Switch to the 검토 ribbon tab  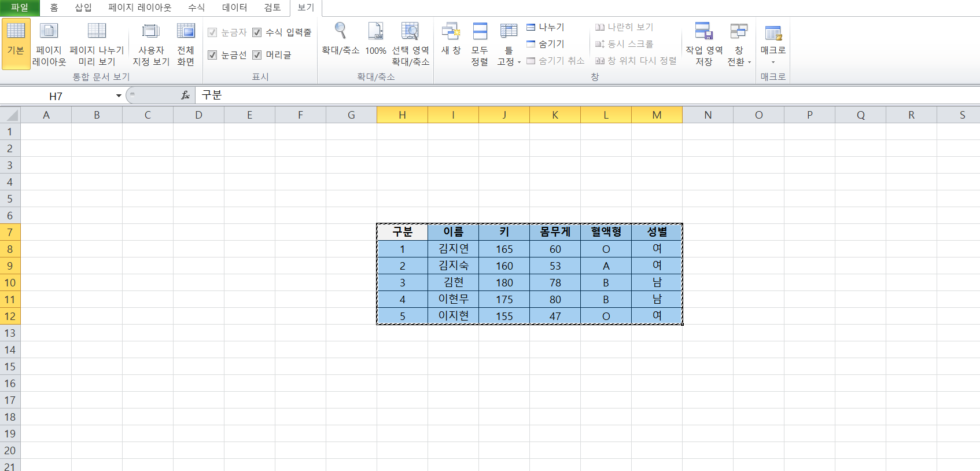pyautogui.click(x=272, y=8)
